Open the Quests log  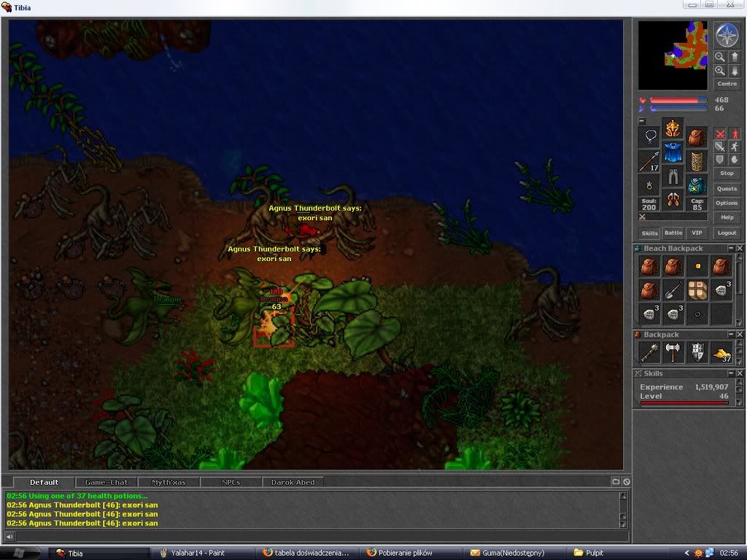point(727,189)
